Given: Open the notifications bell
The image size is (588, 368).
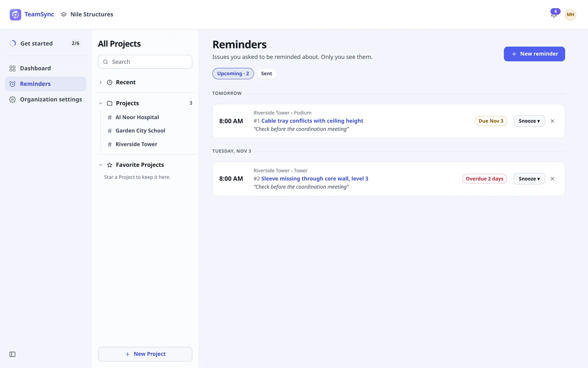Looking at the screenshot, I should point(554,14).
